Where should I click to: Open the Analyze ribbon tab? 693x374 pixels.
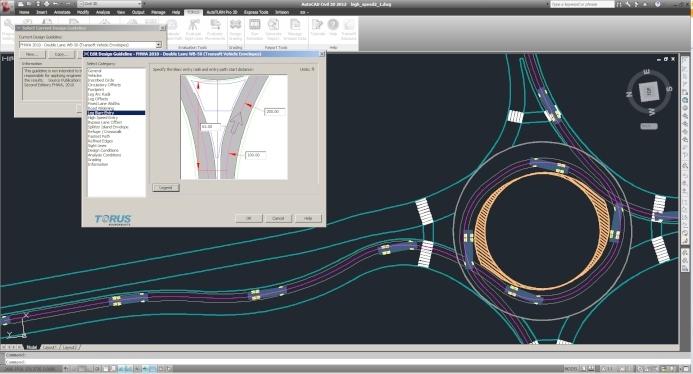click(x=103, y=12)
